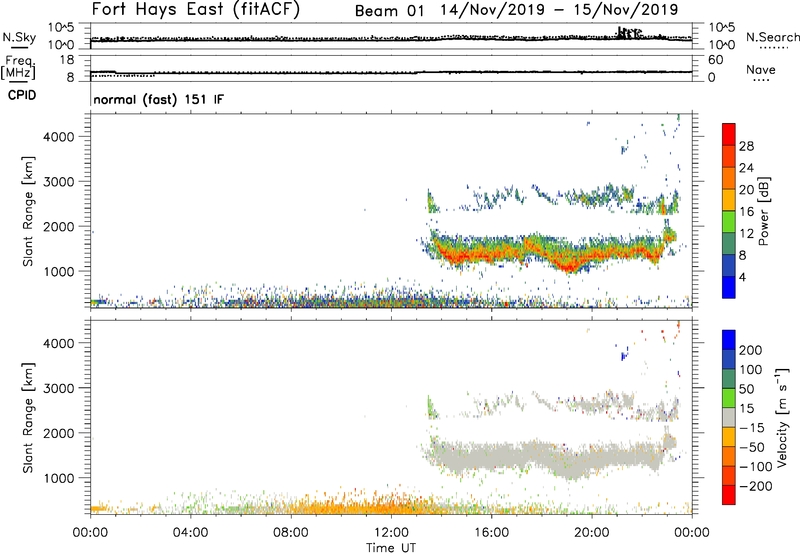Click the '08:00' time axis tick label
800x554 pixels.
click(291, 533)
